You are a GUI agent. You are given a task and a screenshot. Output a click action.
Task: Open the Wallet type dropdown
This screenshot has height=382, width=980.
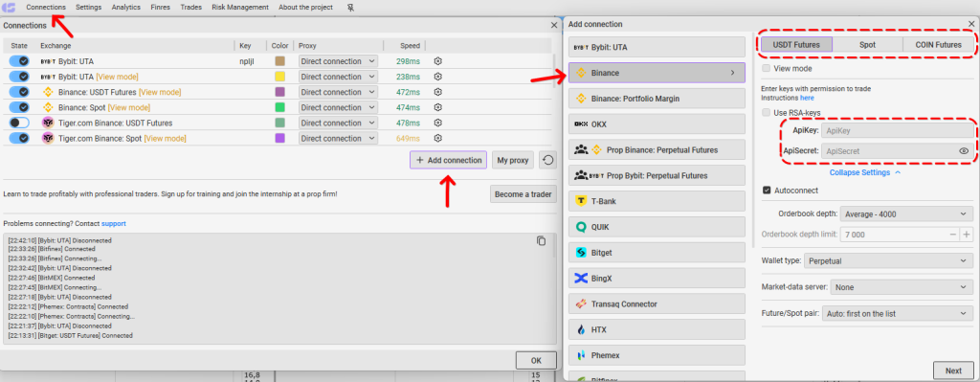[888, 260]
